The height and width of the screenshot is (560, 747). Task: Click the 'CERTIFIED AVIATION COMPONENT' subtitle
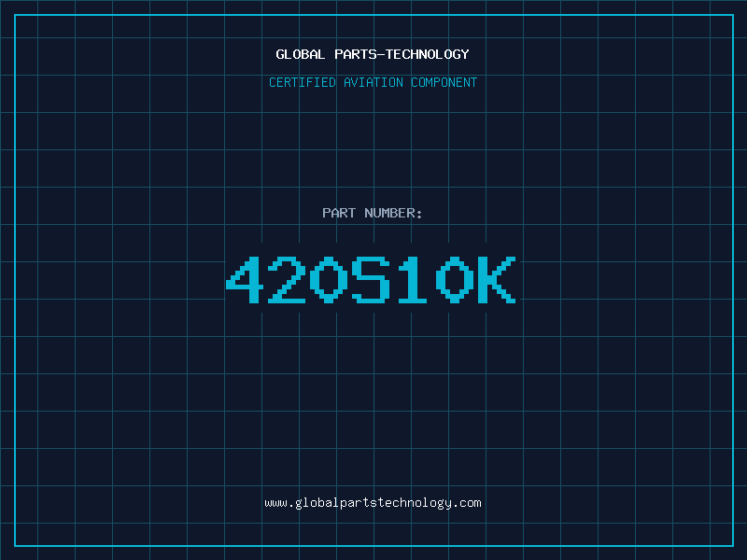click(x=373, y=82)
